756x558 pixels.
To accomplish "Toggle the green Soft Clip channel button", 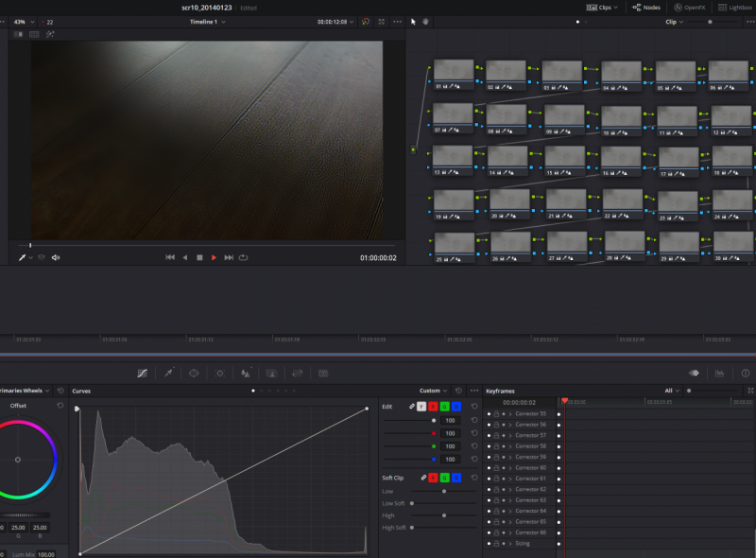I will [x=445, y=479].
